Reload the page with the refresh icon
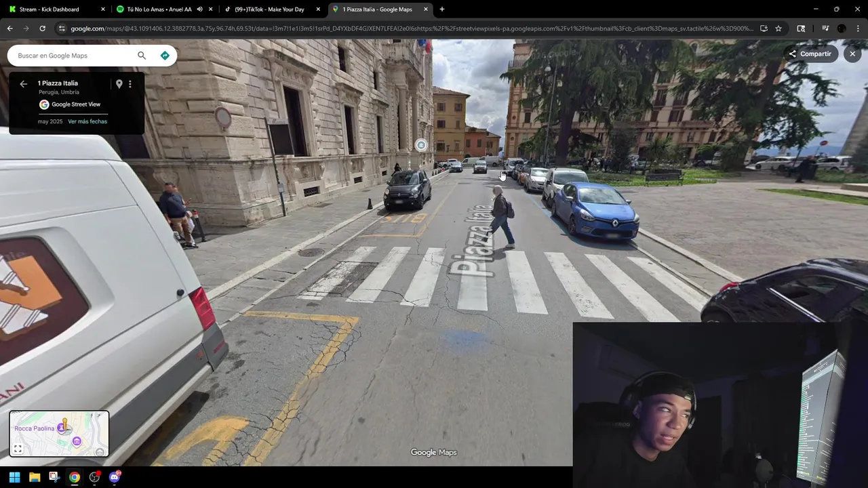Viewport: 868px width, 488px height. (x=42, y=28)
